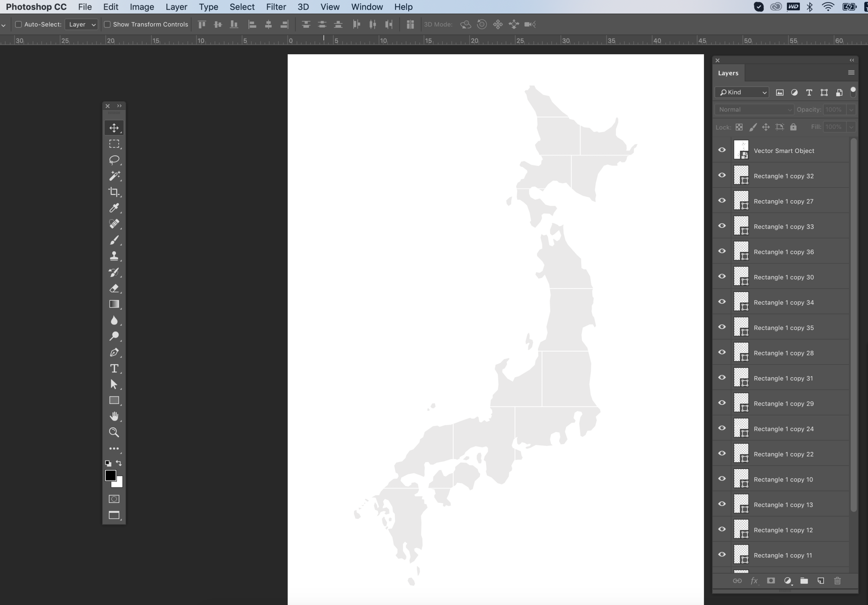Viewport: 868px width, 605px height.
Task: Collapse the Layers panel to icons
Action: coord(852,60)
